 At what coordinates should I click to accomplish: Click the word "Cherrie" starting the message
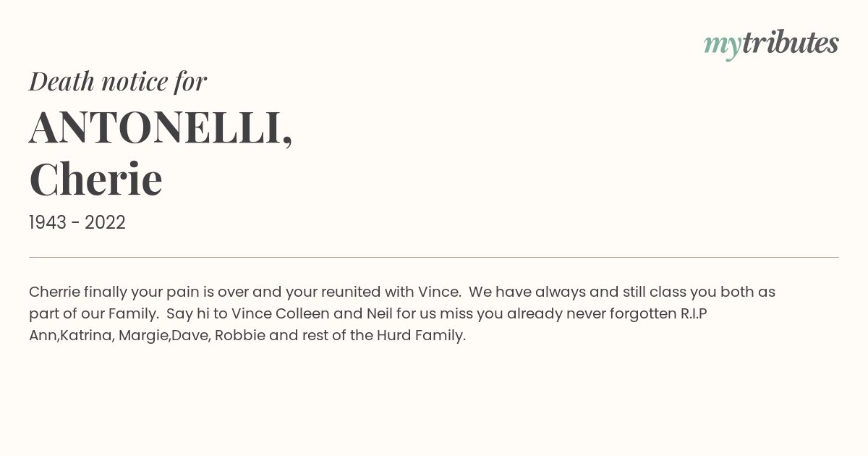(x=54, y=292)
